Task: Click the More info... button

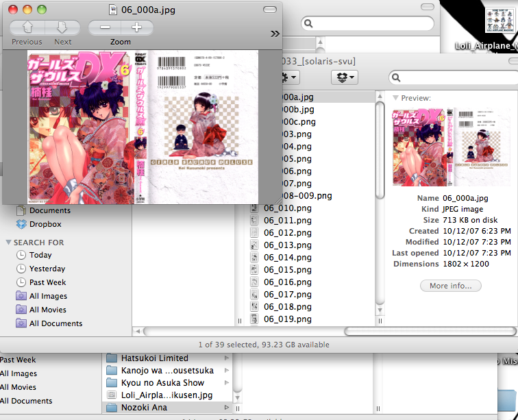Action: [x=451, y=286]
